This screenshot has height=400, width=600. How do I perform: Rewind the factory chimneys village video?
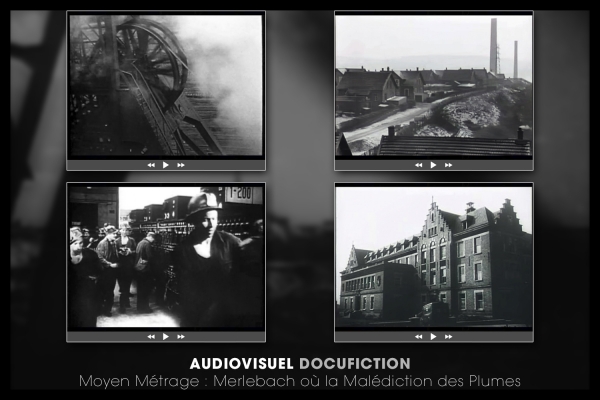pos(418,165)
